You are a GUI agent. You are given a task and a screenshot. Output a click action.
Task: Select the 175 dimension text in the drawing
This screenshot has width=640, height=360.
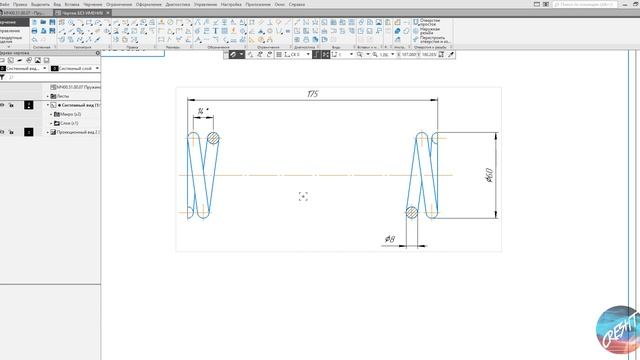click(x=312, y=94)
